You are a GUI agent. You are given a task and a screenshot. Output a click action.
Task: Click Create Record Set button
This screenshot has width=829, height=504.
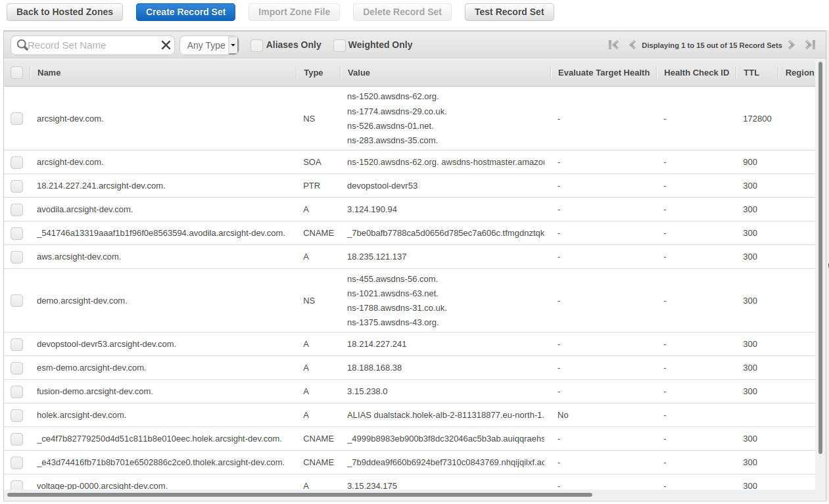coord(185,12)
